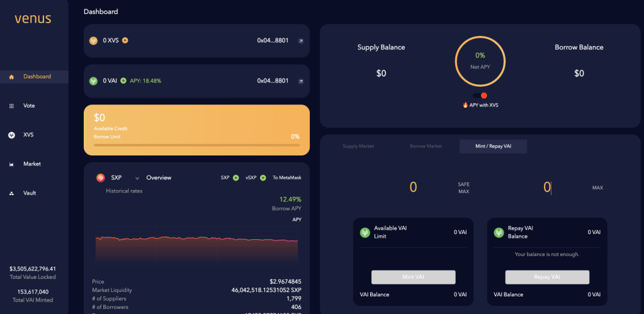
Task: Click the repay amount input field
Action: [x=547, y=187]
